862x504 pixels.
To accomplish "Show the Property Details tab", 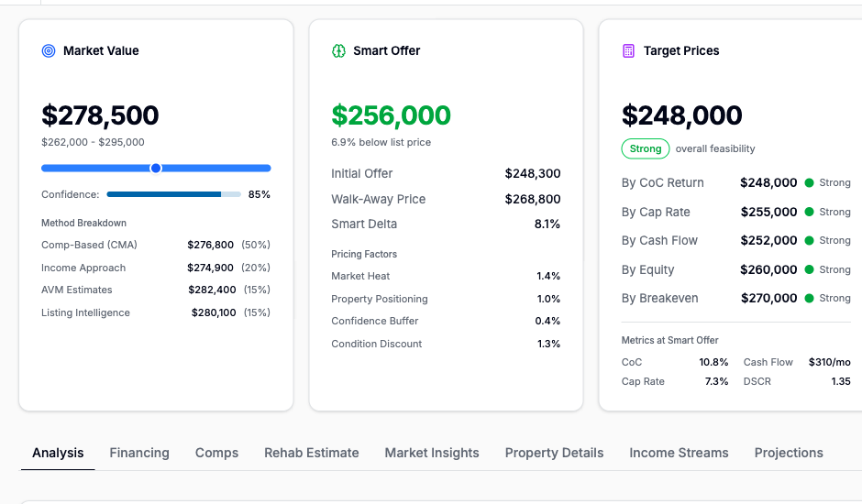I will tap(554, 453).
